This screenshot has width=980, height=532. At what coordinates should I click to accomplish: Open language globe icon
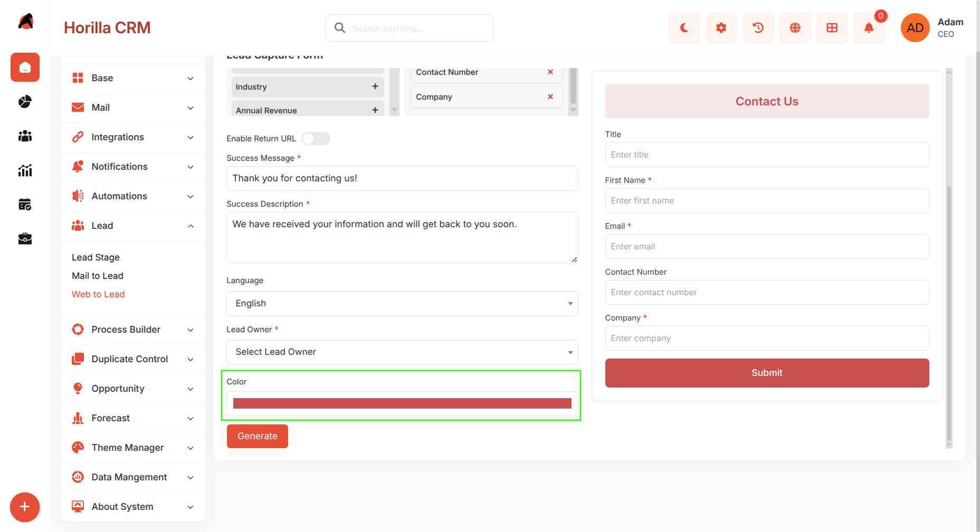coord(795,28)
